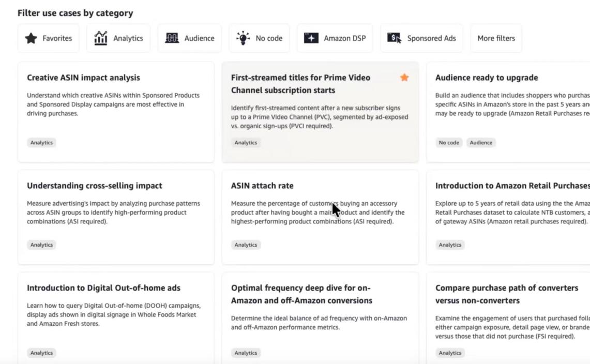Click the Analytics bar chart icon
This screenshot has width=590, height=364.
pos(101,38)
